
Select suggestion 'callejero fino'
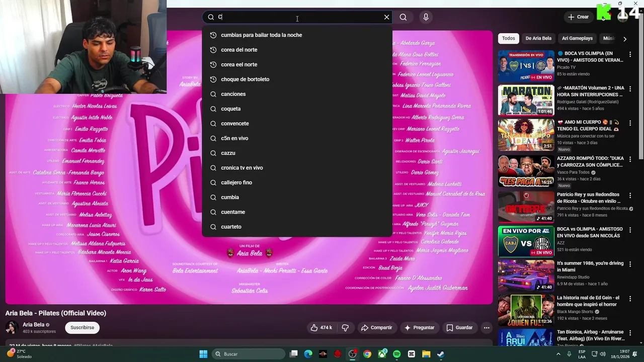297,183
